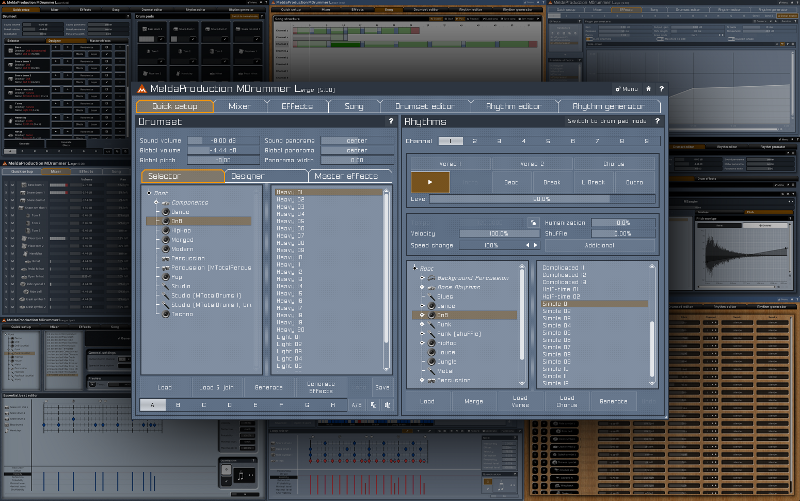Open the Rhythm editor tab

click(513, 106)
